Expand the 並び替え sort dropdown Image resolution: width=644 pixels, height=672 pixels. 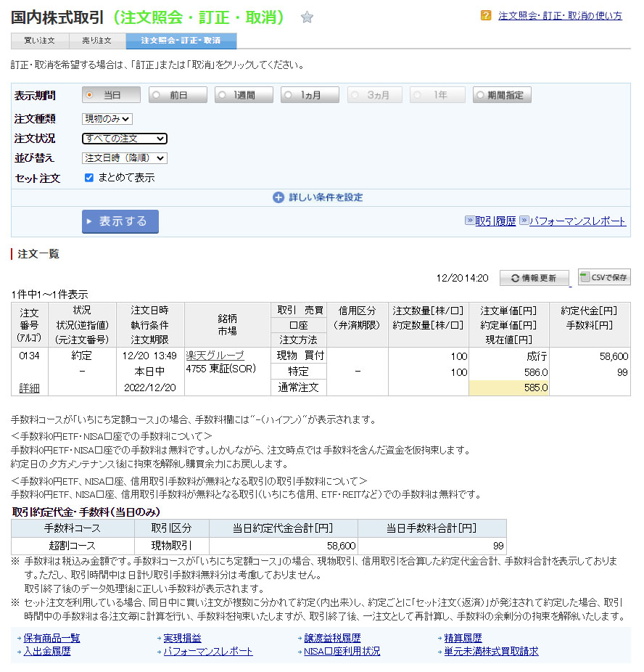[124, 158]
